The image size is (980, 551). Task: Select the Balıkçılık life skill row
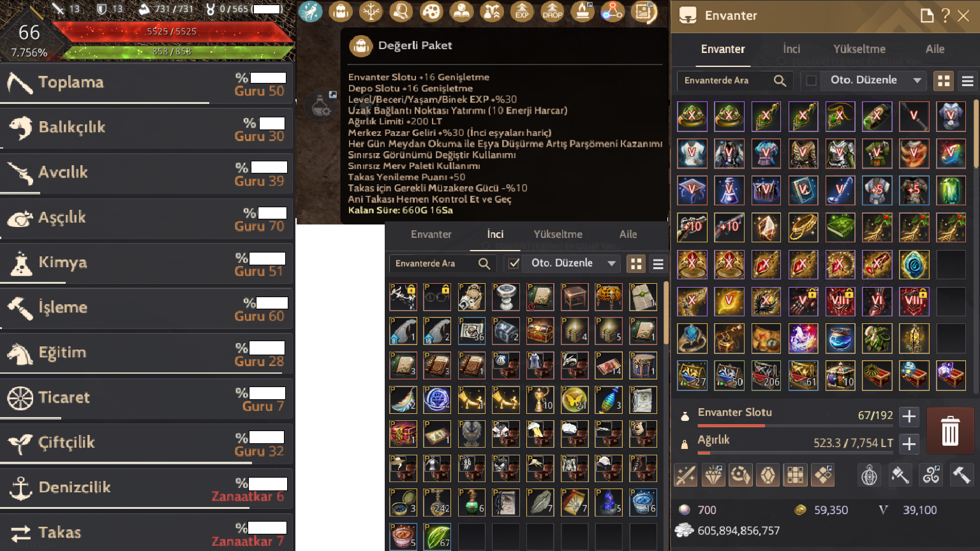147,128
